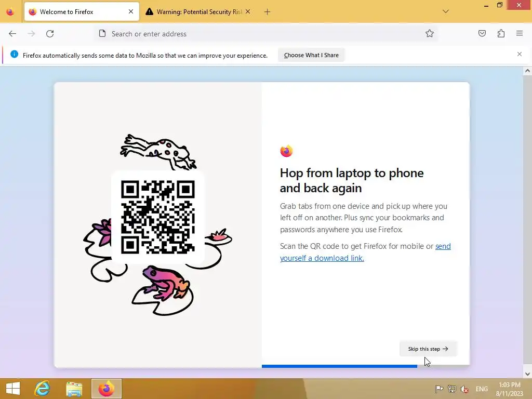This screenshot has width=532, height=399.
Task: Go back one page
Action: [12, 34]
